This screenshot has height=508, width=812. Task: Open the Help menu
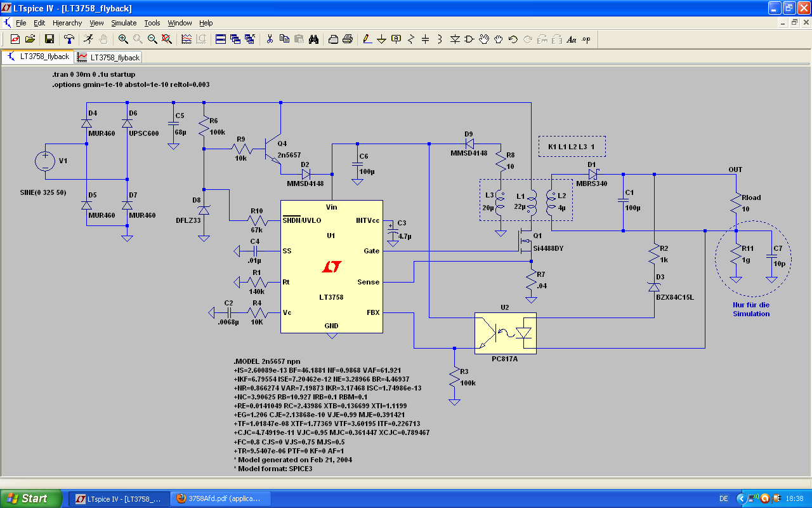206,23
